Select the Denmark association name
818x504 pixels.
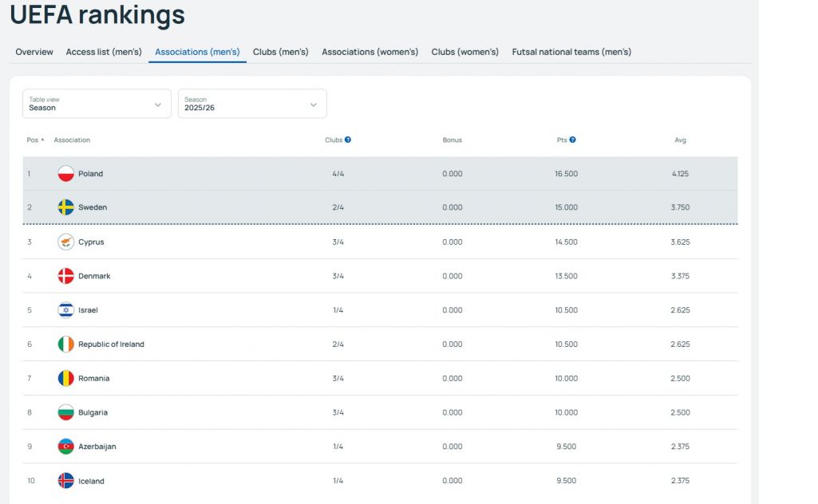94,276
